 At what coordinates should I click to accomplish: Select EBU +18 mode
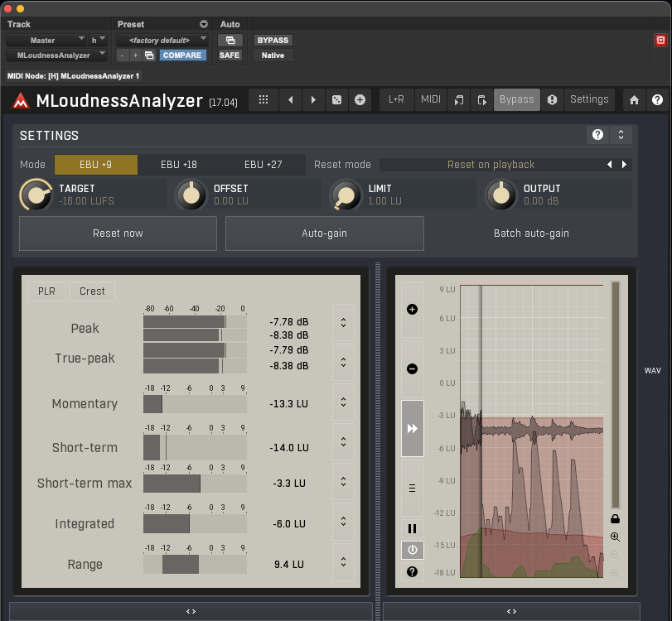coord(179,165)
